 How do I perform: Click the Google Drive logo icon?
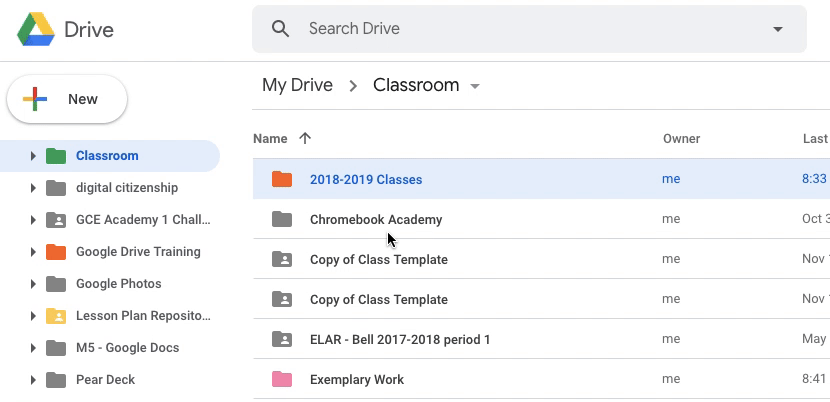36,29
